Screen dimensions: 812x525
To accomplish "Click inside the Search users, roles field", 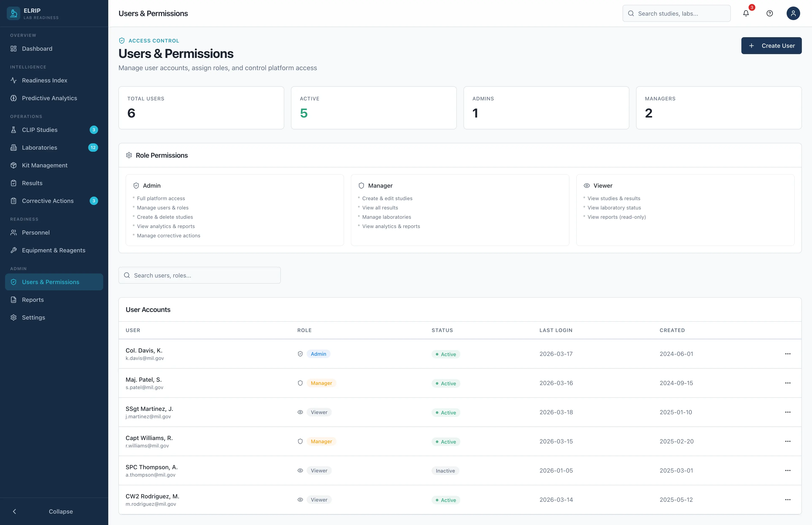I will [x=199, y=275].
